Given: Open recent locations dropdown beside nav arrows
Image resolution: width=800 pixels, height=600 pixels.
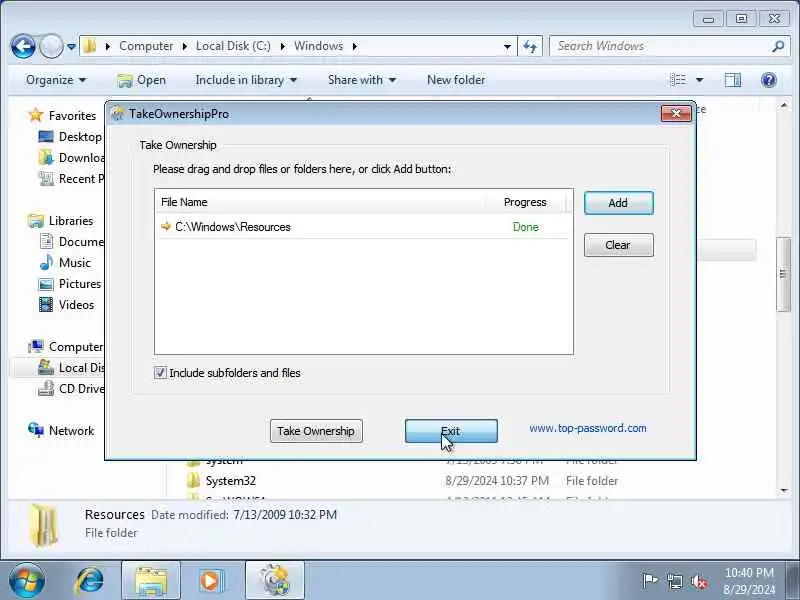Looking at the screenshot, I should point(71,47).
